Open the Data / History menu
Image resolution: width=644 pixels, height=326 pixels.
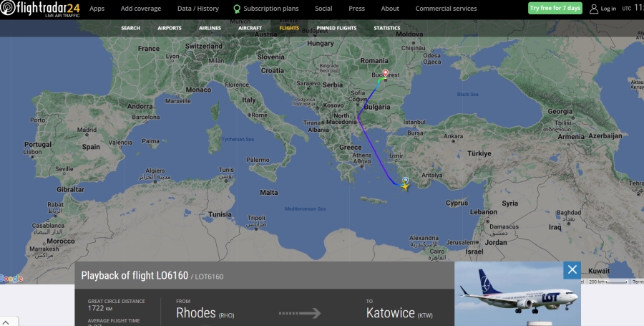(x=198, y=8)
